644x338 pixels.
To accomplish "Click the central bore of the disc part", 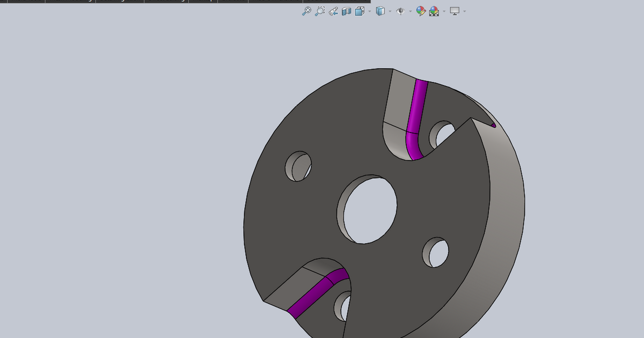I will click(370, 209).
